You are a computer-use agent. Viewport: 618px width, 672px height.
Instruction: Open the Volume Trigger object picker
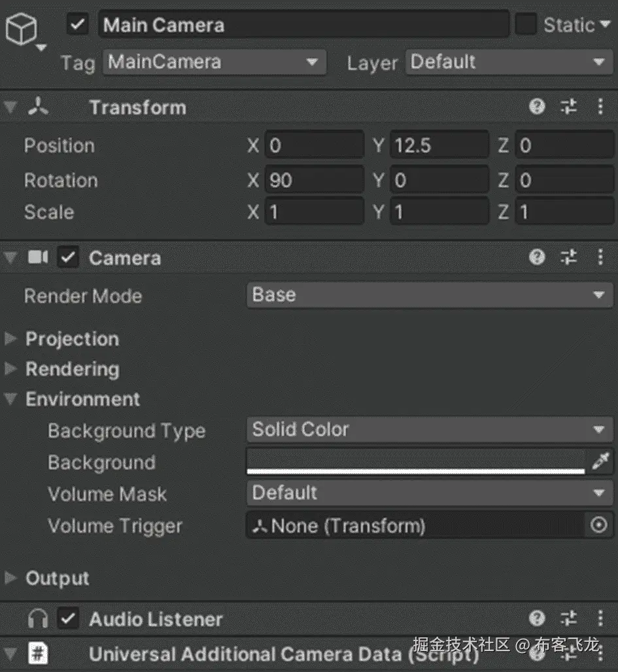pyautogui.click(x=599, y=525)
